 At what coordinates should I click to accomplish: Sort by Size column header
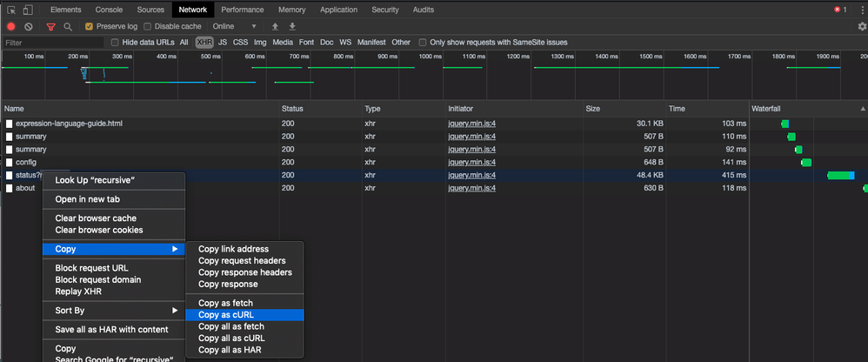point(624,109)
